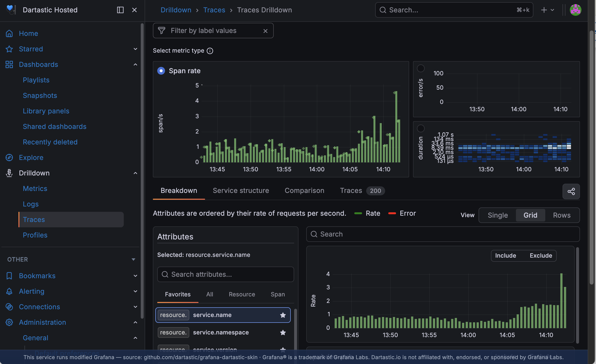Image resolution: width=596 pixels, height=364 pixels.
Task: Select the Resource attributes tab
Action: coord(242,294)
